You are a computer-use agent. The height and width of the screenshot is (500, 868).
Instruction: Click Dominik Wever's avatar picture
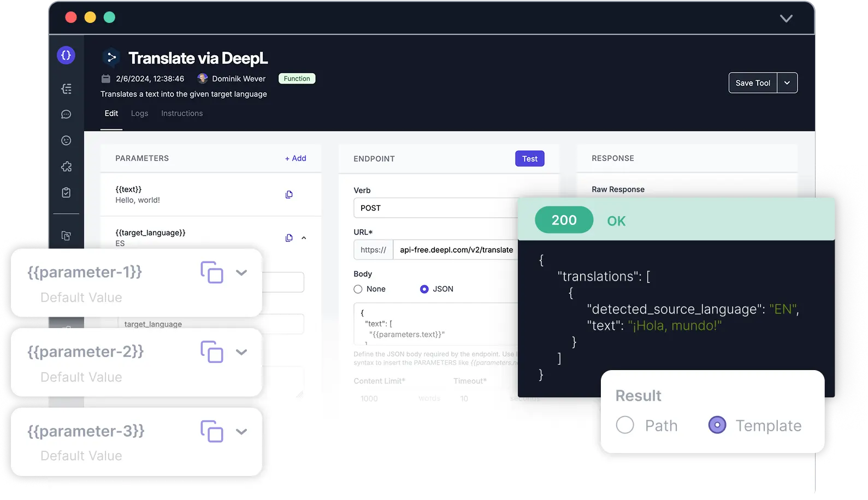tap(203, 79)
